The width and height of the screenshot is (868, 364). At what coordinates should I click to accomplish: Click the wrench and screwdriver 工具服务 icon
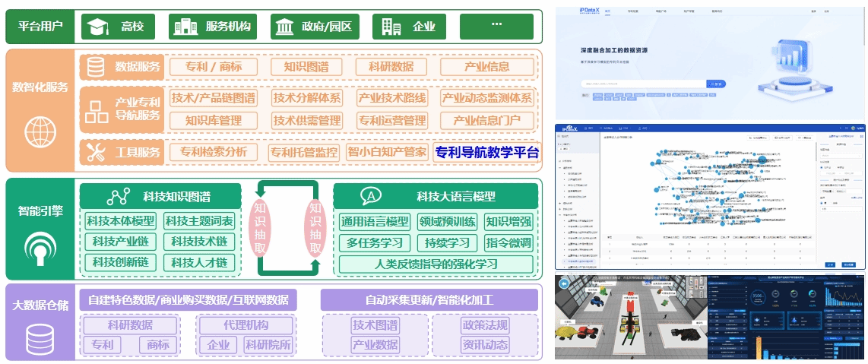point(96,153)
